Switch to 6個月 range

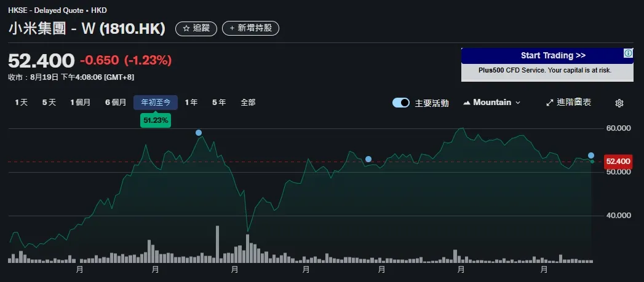click(116, 103)
